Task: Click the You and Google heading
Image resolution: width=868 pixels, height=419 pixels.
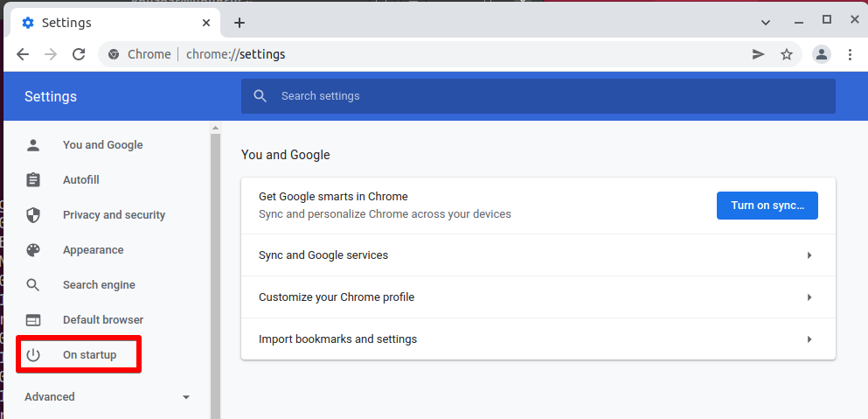Action: pos(286,155)
